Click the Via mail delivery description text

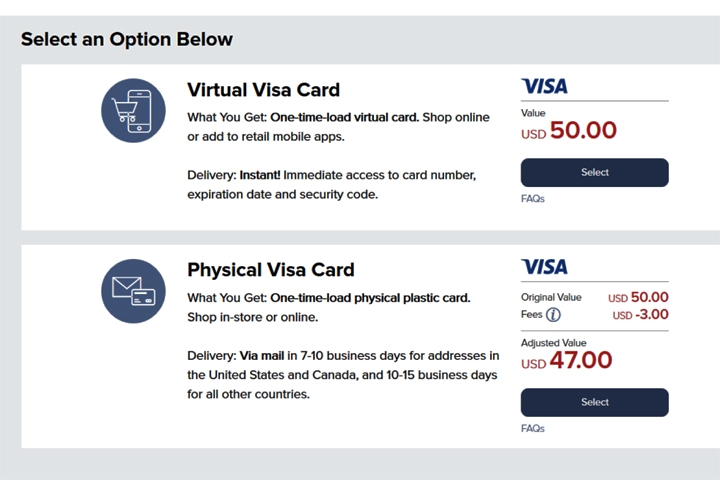(342, 375)
